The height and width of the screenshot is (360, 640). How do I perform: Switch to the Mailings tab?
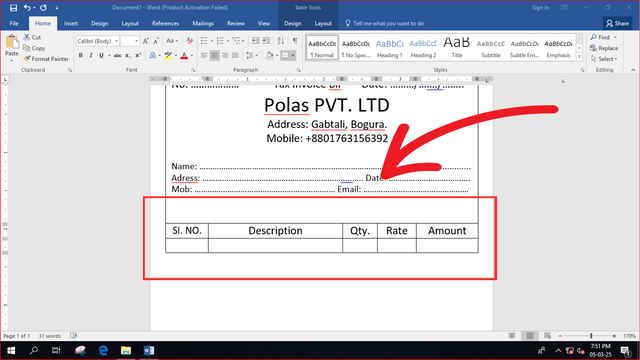tap(203, 23)
